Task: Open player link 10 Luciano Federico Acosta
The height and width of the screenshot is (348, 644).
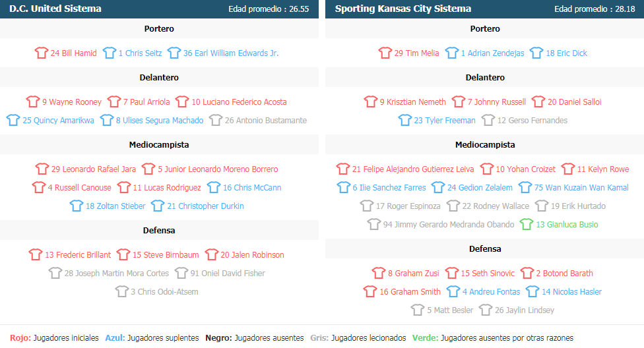Action: pos(239,101)
